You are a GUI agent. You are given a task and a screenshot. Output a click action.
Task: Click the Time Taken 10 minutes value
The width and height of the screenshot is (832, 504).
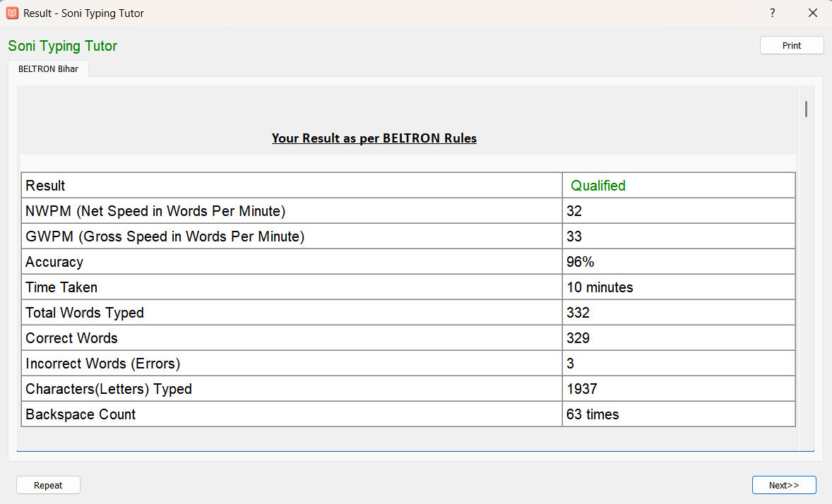[600, 287]
